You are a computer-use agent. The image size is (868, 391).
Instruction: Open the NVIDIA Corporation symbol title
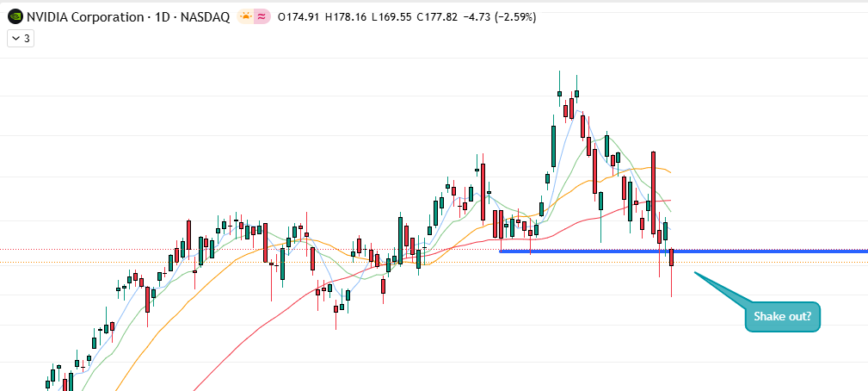(127, 17)
